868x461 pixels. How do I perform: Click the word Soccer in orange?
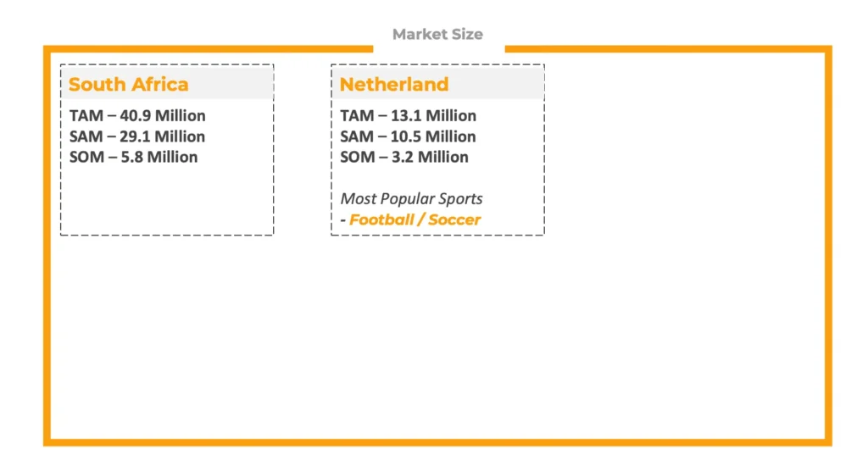pyautogui.click(x=454, y=219)
